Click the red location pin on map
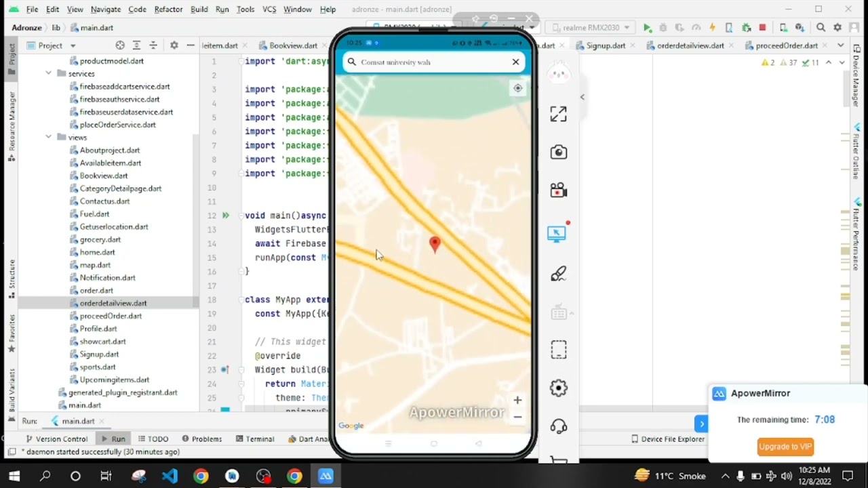The image size is (868, 488). click(435, 245)
